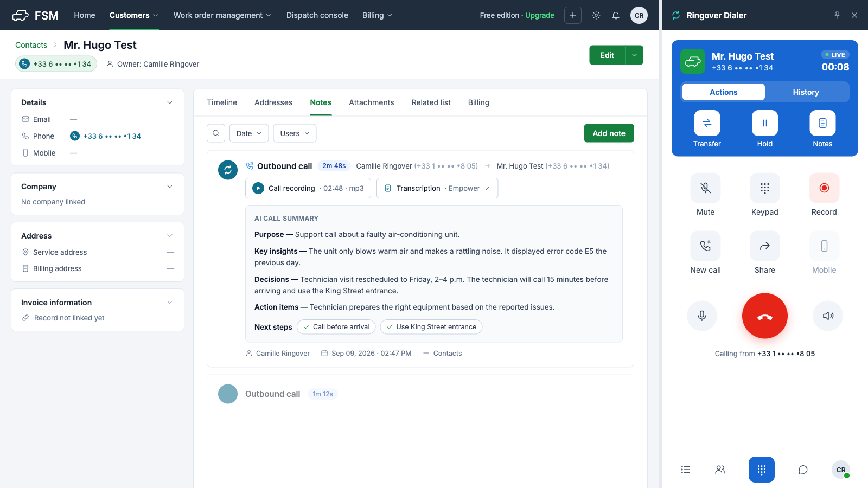868x488 pixels.
Task: Open the Billing dropdown in the top bar
Action: tap(378, 15)
